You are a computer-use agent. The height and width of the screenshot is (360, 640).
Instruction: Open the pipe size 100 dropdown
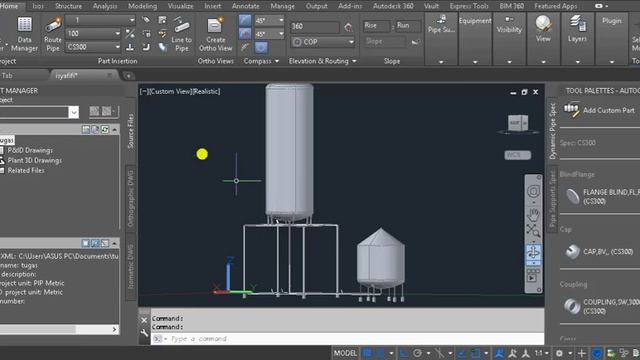pyautogui.click(x=93, y=33)
